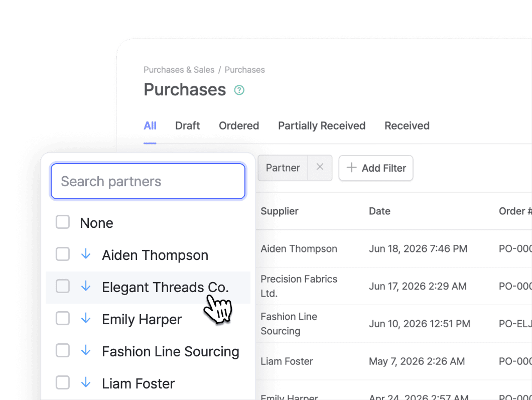
Task: Tick the Aiden Thompson partner checkbox
Action: [x=63, y=254]
